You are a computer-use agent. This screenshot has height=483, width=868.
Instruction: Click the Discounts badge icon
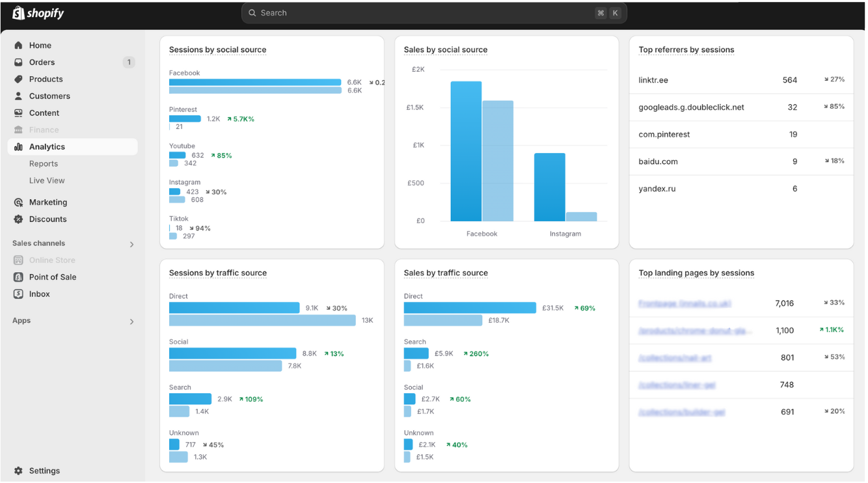tap(18, 219)
